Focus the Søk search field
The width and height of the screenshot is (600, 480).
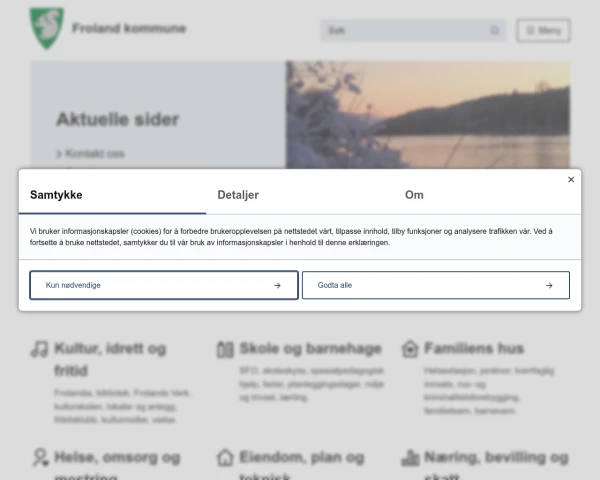click(405, 31)
